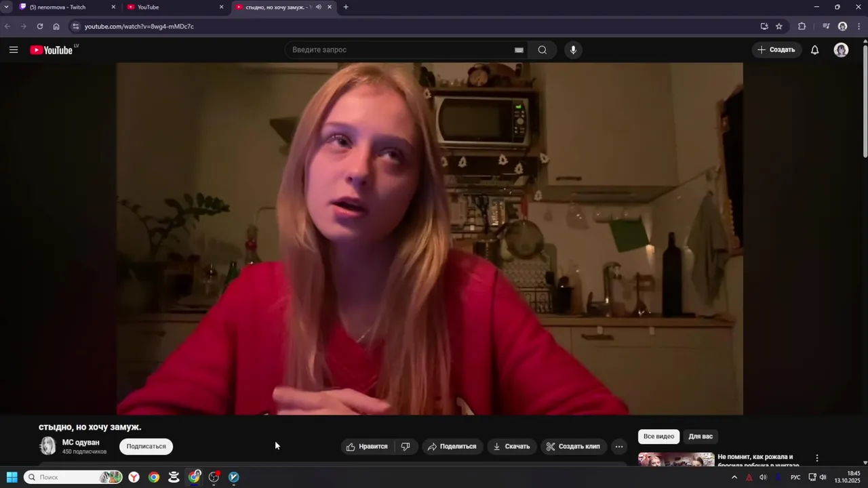Open media controls icon in toolbar
The width and height of the screenshot is (868, 488).
pyautogui.click(x=826, y=26)
